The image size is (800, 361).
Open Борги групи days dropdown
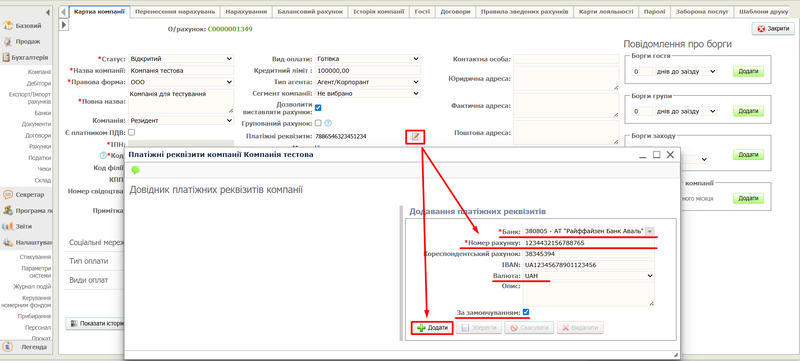(x=686, y=111)
